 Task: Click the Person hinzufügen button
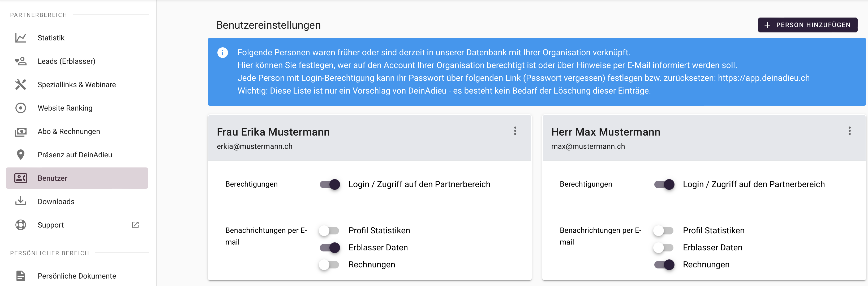[x=807, y=25]
